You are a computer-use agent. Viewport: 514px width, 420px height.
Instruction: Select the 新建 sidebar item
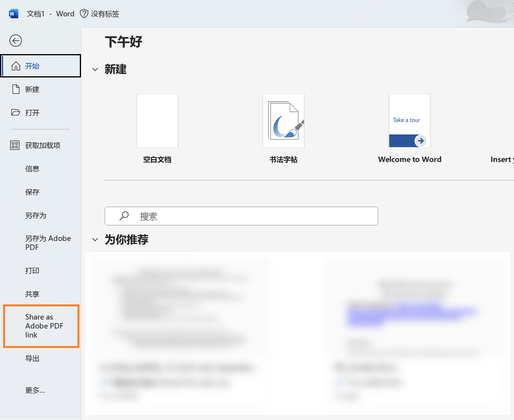click(x=32, y=89)
